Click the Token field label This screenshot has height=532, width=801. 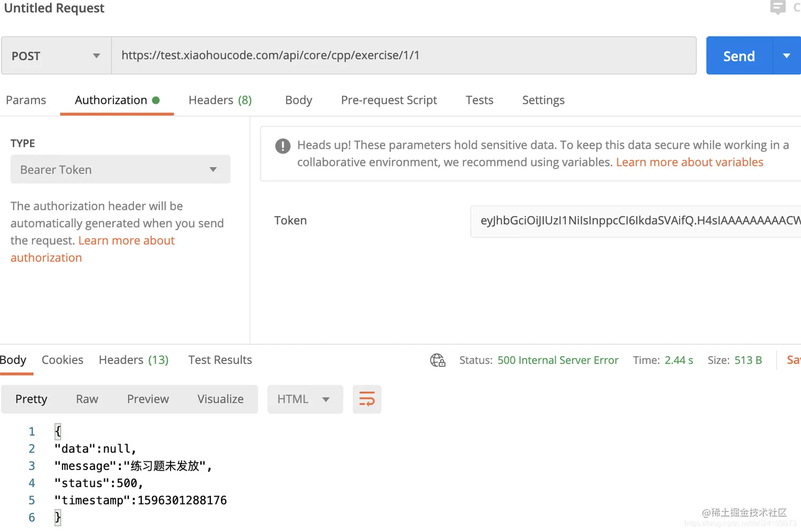tap(290, 221)
